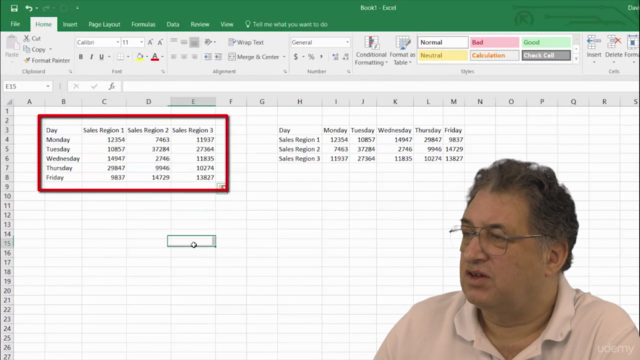Click the Undo arrow icon

pyautogui.click(x=28, y=8)
